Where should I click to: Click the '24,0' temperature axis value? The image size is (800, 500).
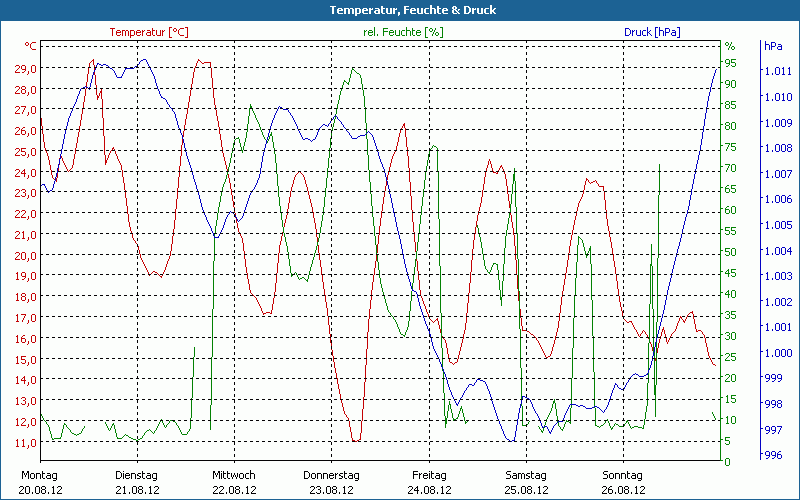coord(26,172)
